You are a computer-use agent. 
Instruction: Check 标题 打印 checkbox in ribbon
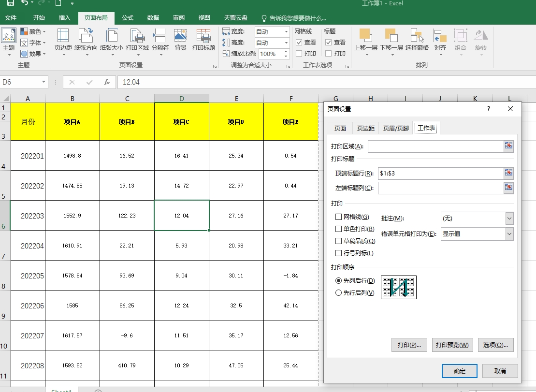(x=328, y=53)
